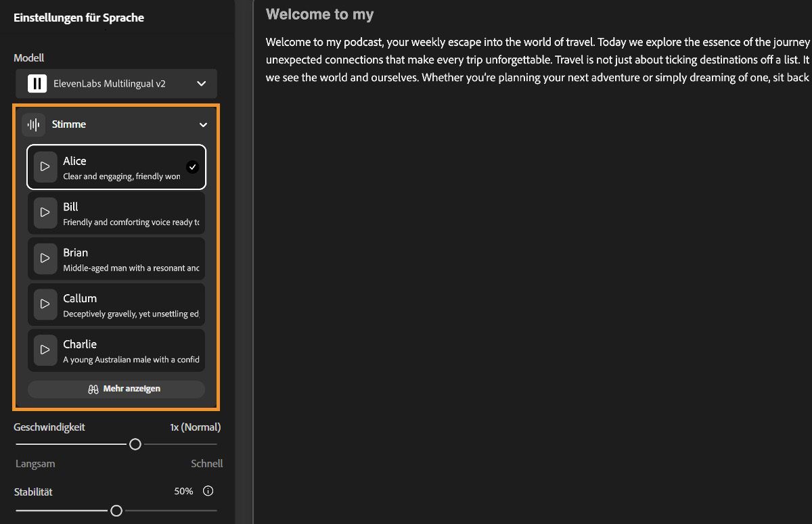Click the Stabilität slider handle
Viewport: 812px width, 524px height.
(x=116, y=510)
